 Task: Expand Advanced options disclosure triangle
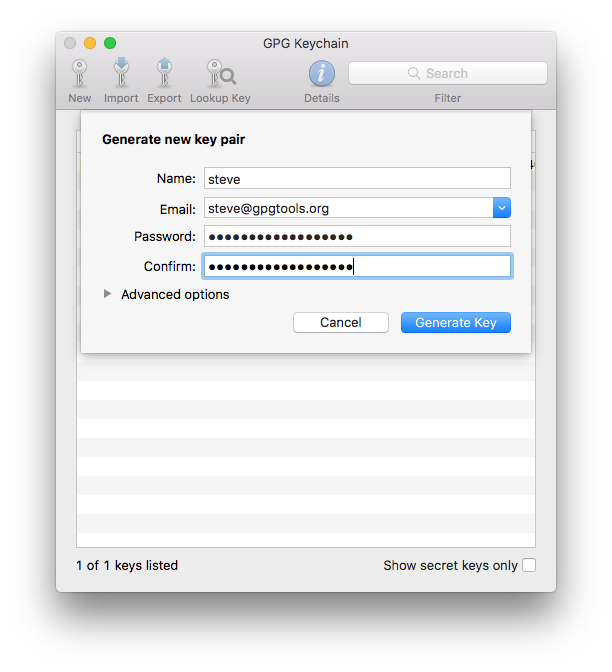pos(108,294)
